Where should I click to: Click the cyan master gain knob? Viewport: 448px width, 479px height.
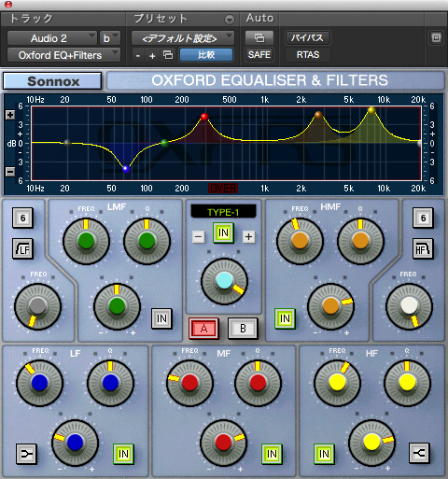click(224, 281)
